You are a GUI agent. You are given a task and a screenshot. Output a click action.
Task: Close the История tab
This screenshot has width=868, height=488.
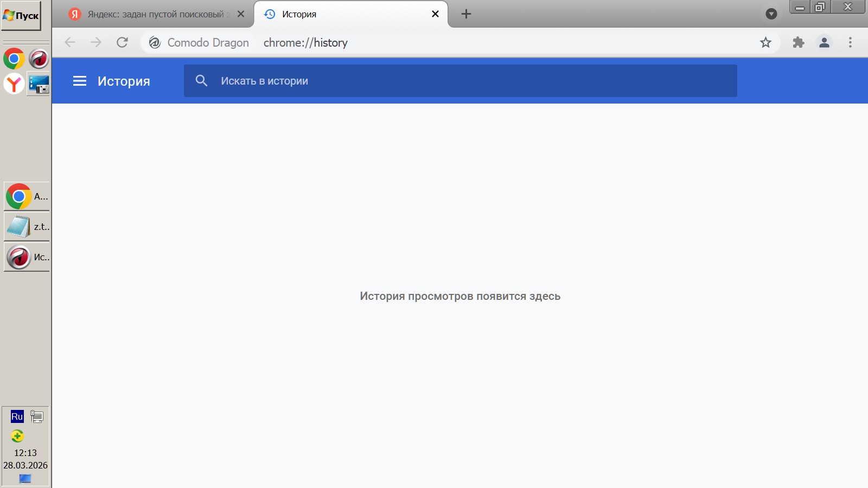(435, 14)
